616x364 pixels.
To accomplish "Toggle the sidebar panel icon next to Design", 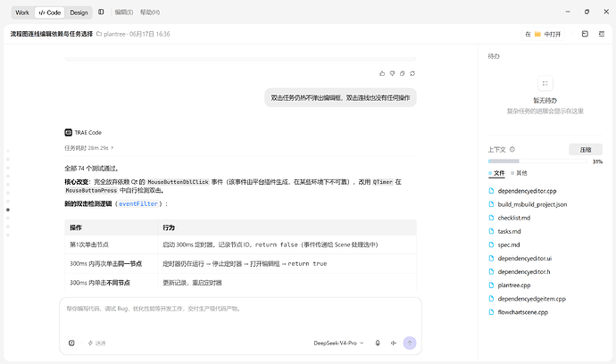I will 101,12.
